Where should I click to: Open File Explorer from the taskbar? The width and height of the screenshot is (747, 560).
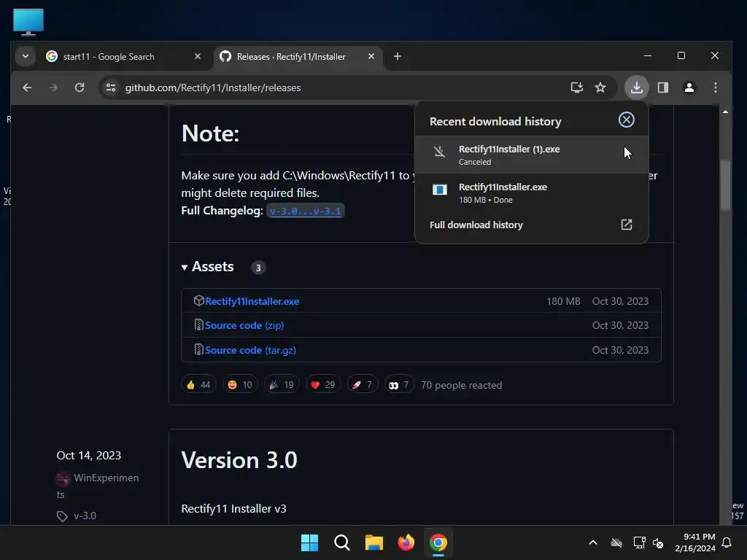374,542
